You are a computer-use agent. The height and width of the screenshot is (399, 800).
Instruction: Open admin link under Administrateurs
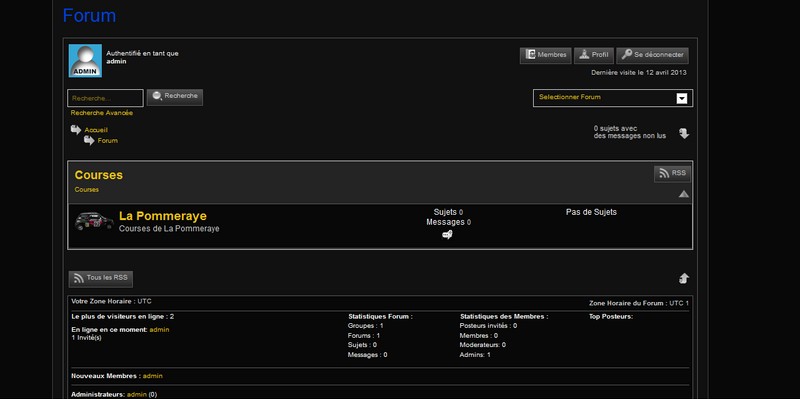tap(137, 394)
